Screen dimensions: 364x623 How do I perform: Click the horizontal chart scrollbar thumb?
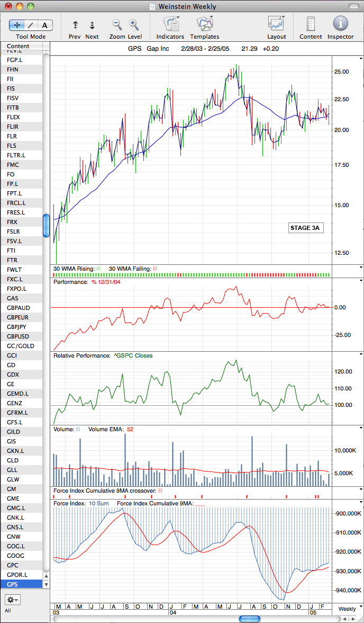pos(250,619)
